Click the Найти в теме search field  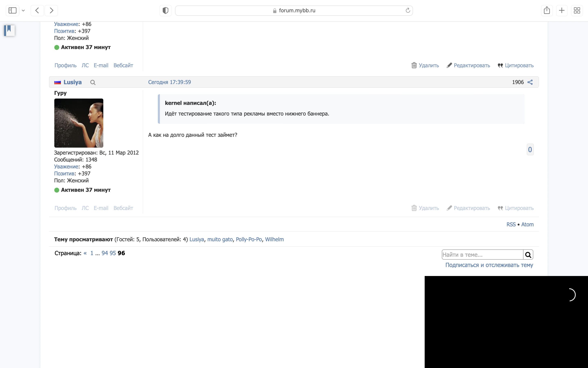tap(482, 255)
